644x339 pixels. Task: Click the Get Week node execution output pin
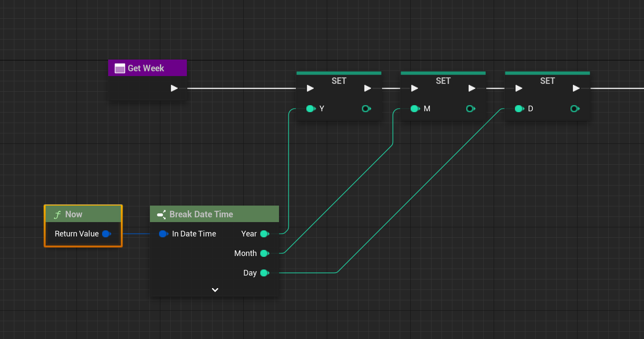pyautogui.click(x=174, y=88)
